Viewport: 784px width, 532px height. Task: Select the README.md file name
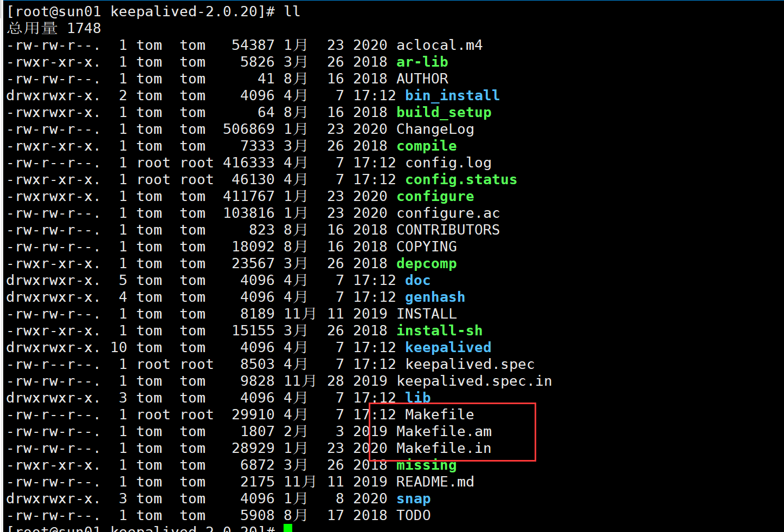coord(435,482)
